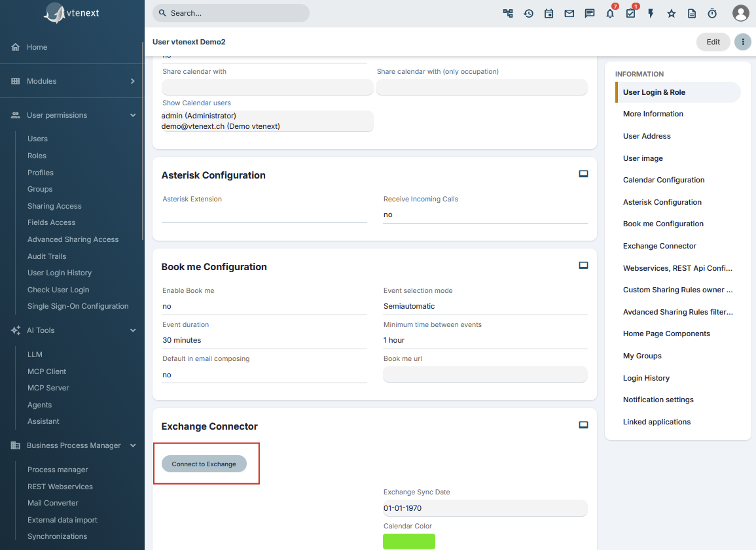Click the AI Tools sparkle icon
Image resolution: width=756 pixels, height=550 pixels.
coord(16,330)
